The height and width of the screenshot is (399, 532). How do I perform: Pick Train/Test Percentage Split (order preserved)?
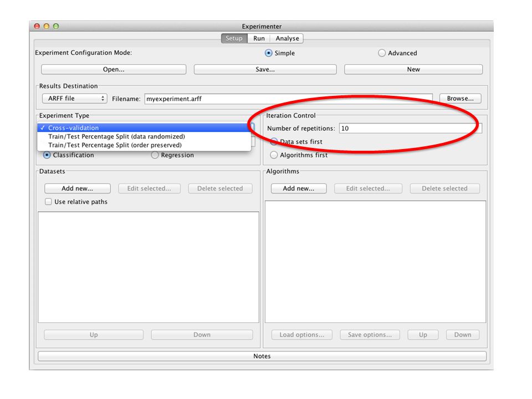coord(144,145)
